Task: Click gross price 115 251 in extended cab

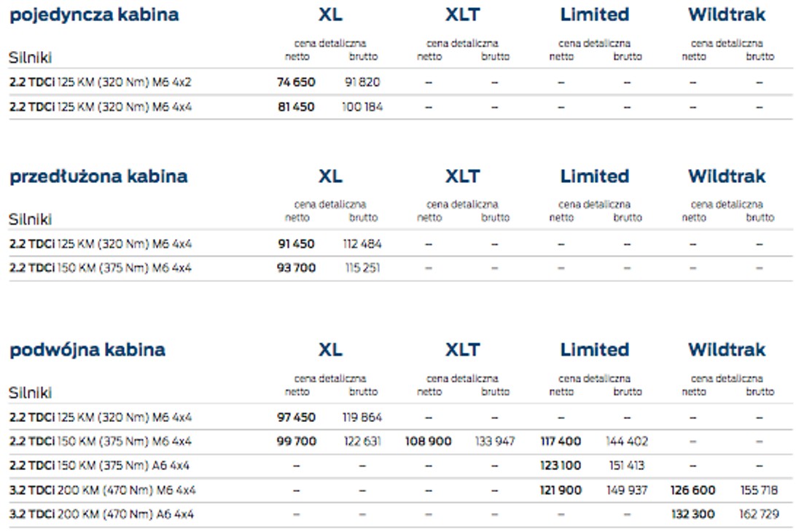Action: [x=362, y=267]
